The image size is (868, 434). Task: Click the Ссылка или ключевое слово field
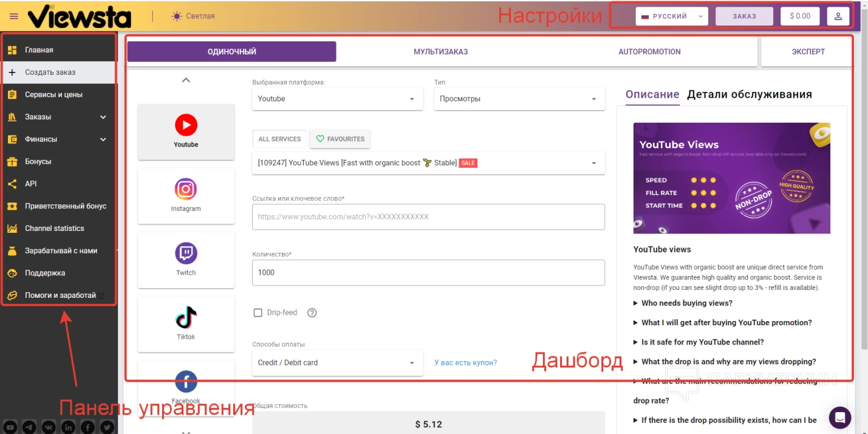(428, 217)
